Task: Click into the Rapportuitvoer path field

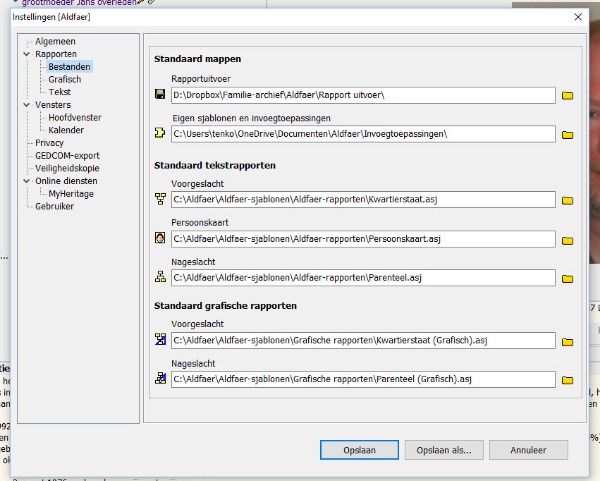Action: coord(360,95)
